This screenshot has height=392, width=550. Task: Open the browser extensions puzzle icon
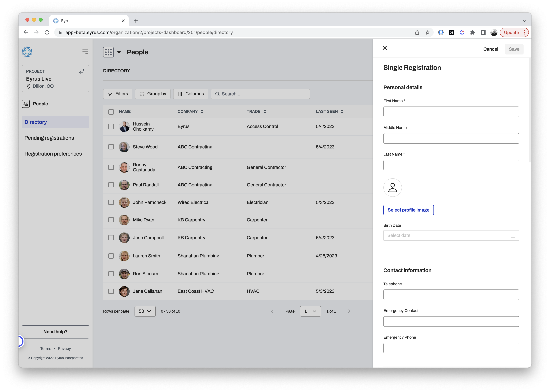point(472,32)
